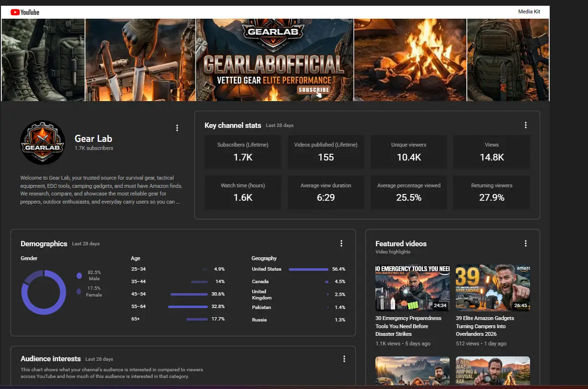The height and width of the screenshot is (389, 588).
Task: Select the Watch time (hours) tile
Action: 243,192
